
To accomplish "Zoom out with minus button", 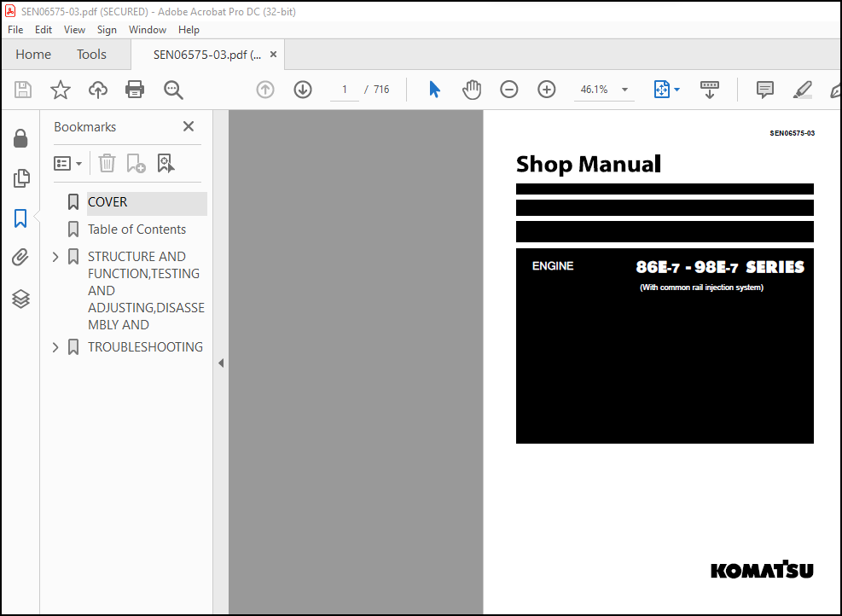I will coord(509,89).
